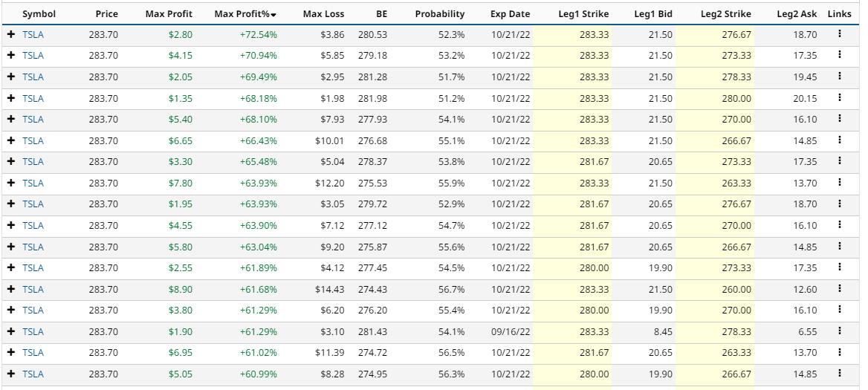Viewport: 868px width, 390px height.
Task: Click links dots in the $1.35 max profit row
Action: tap(839, 98)
